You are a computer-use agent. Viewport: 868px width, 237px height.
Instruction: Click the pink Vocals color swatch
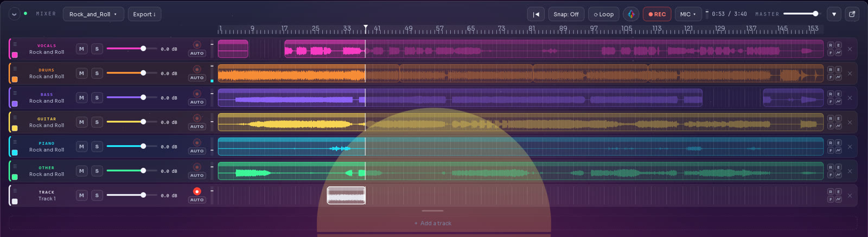click(x=15, y=55)
